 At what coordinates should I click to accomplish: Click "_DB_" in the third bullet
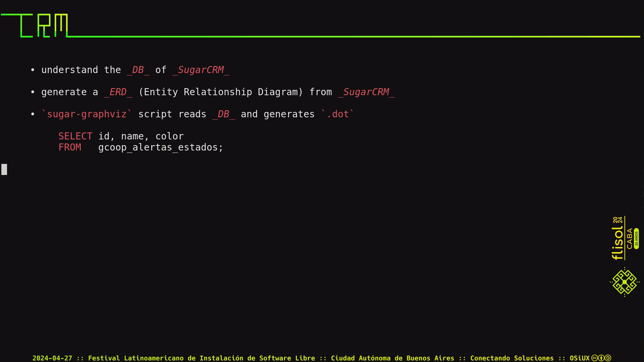224,114
